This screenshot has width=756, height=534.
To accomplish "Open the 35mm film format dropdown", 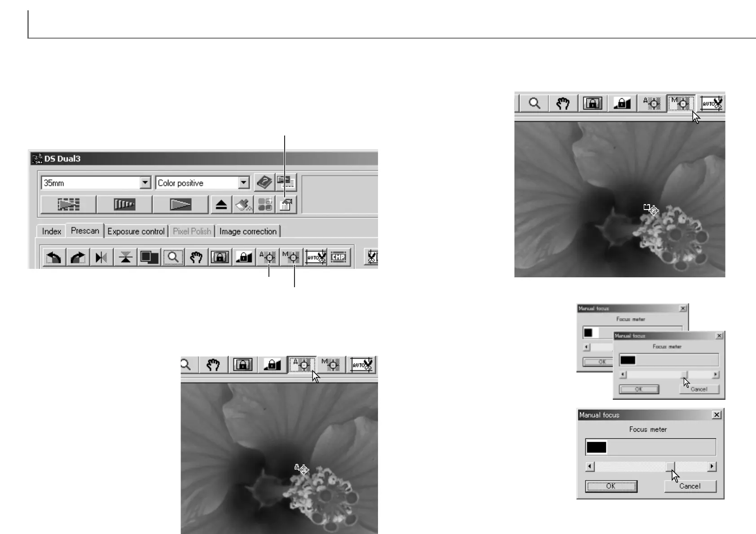I will pyautogui.click(x=145, y=183).
